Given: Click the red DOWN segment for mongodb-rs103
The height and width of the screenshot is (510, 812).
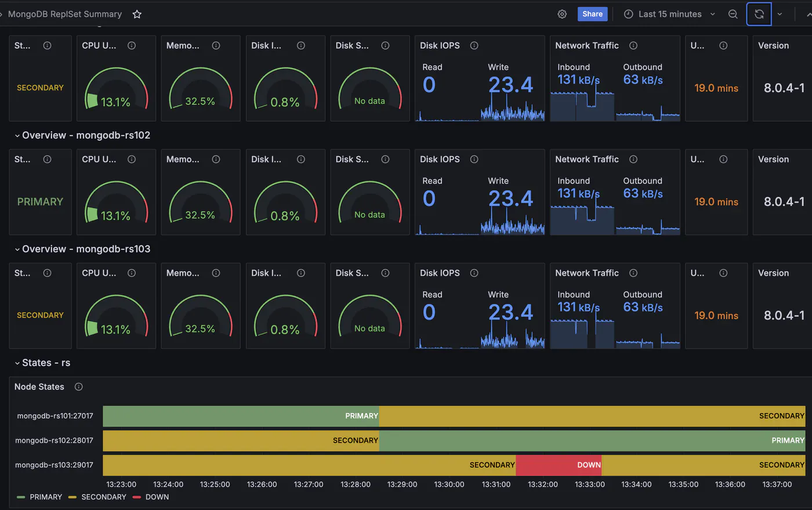Looking at the screenshot, I should click(x=559, y=465).
